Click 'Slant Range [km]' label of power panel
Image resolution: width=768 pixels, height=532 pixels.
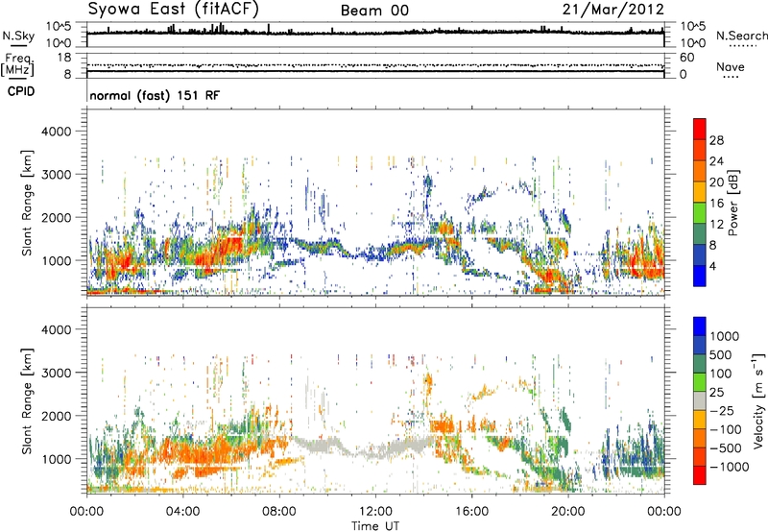(x=27, y=203)
